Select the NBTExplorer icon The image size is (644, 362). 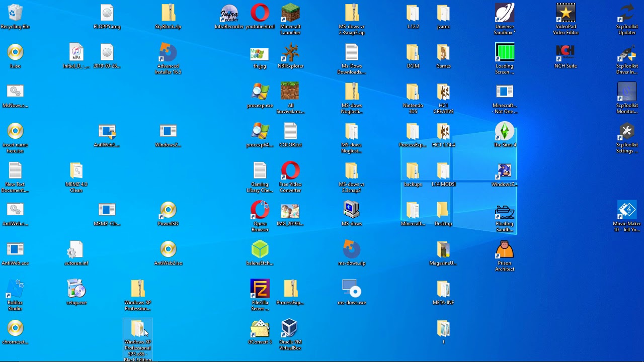pyautogui.click(x=290, y=52)
